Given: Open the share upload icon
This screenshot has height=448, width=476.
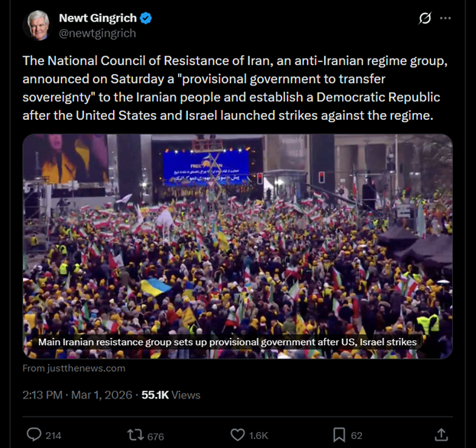Looking at the screenshot, I should (441, 435).
